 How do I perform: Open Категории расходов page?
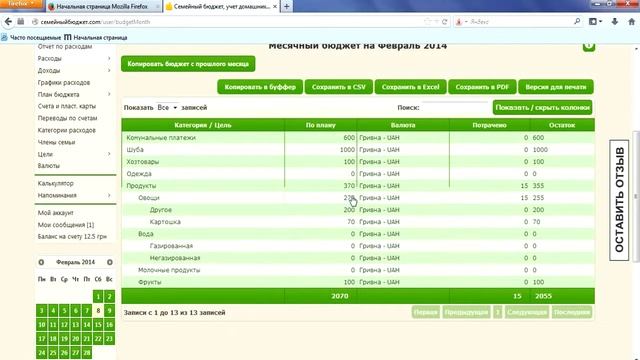pos(67,130)
